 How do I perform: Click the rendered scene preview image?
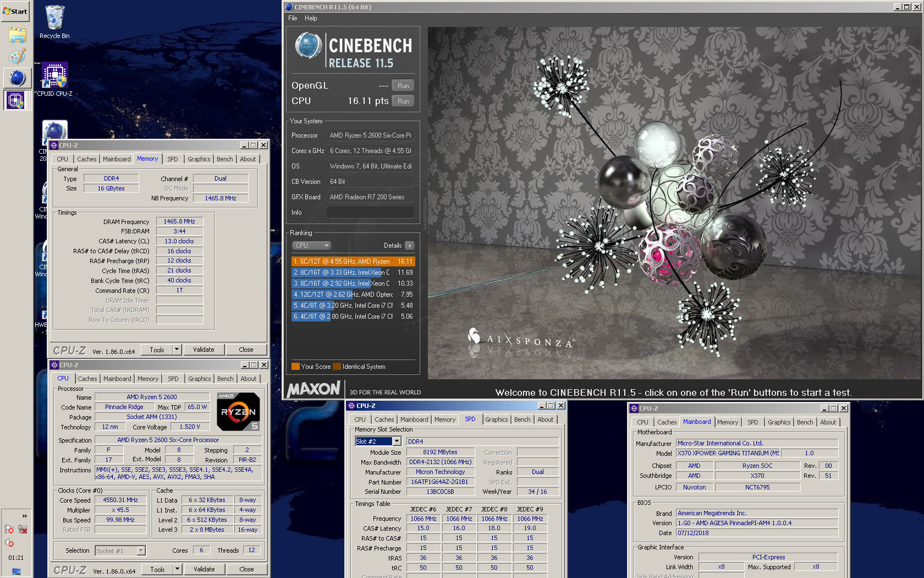pyautogui.click(x=674, y=203)
